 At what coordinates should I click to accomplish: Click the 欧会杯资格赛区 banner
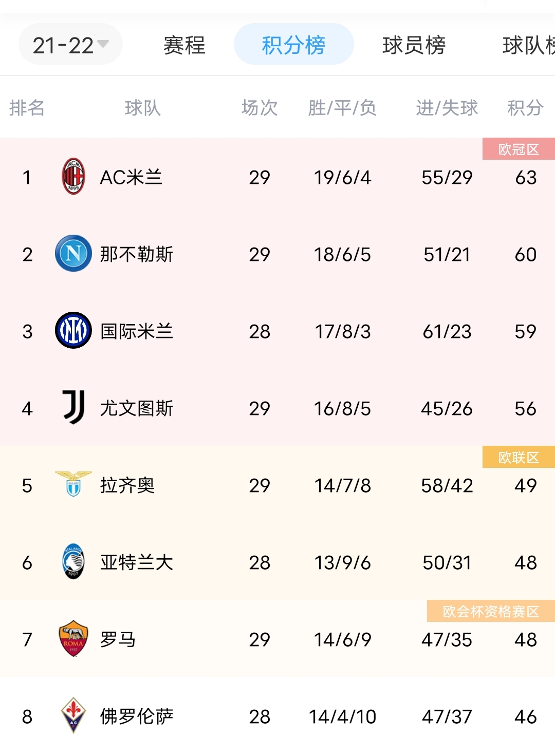point(490,611)
